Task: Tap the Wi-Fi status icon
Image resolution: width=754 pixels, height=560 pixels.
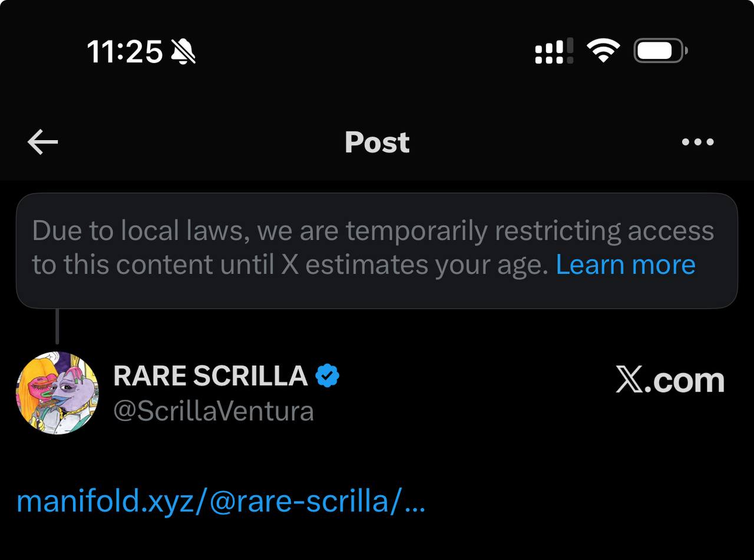Action: coord(603,52)
